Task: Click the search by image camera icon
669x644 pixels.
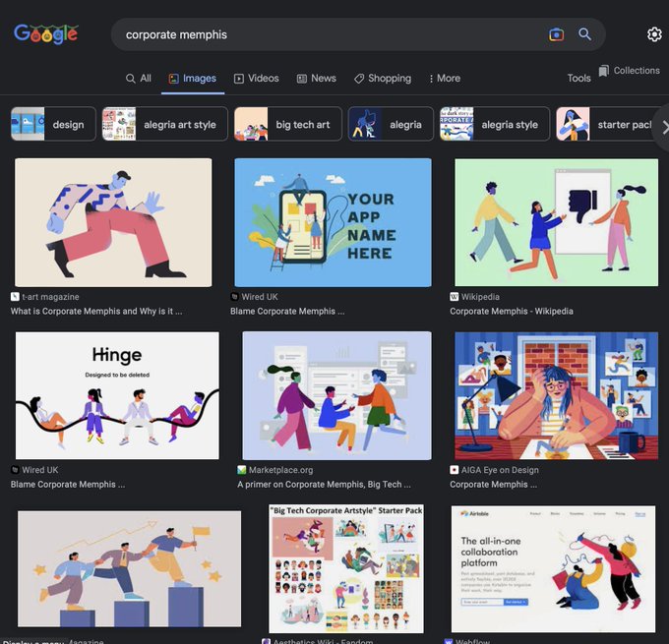Action: [556, 34]
